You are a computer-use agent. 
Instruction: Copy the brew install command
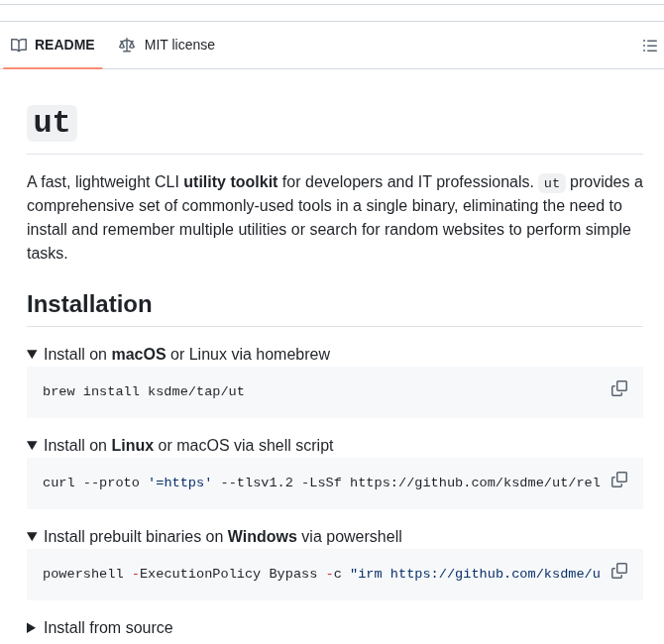click(619, 388)
